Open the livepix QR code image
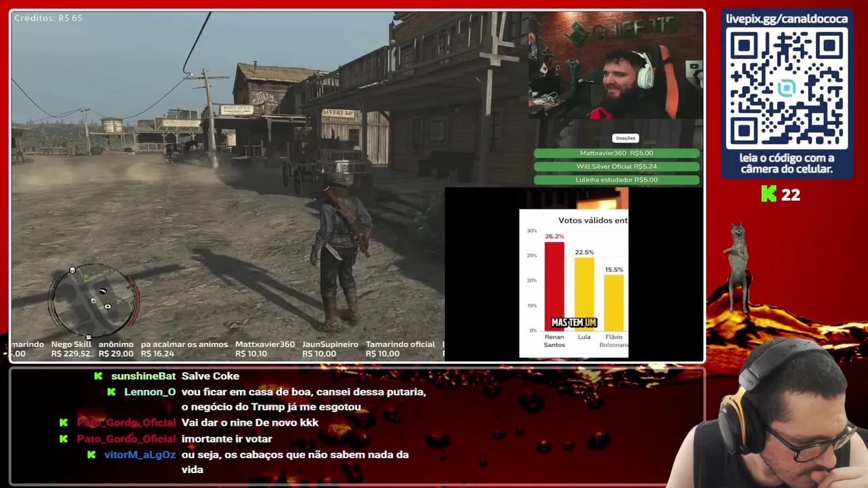The image size is (868, 488). click(787, 88)
